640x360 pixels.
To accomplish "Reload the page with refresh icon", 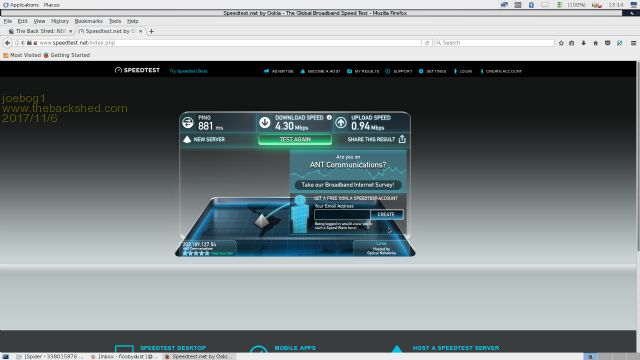I will pyautogui.click(x=427, y=43).
